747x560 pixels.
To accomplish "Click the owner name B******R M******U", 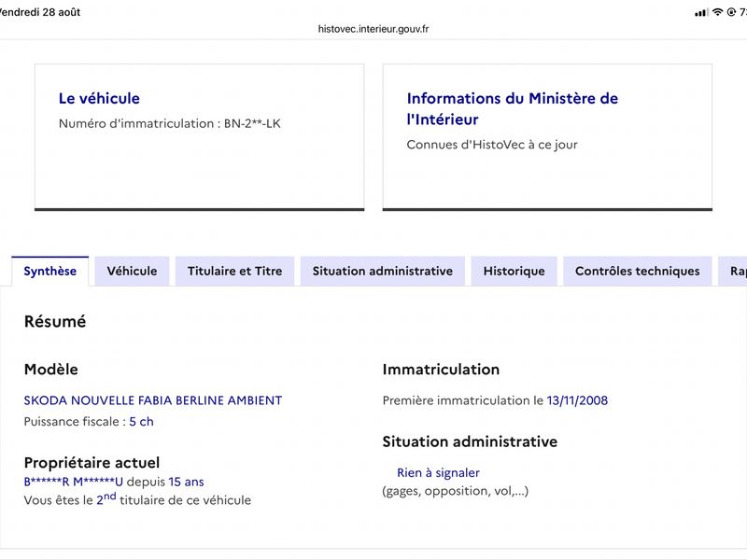I will pos(74,482).
